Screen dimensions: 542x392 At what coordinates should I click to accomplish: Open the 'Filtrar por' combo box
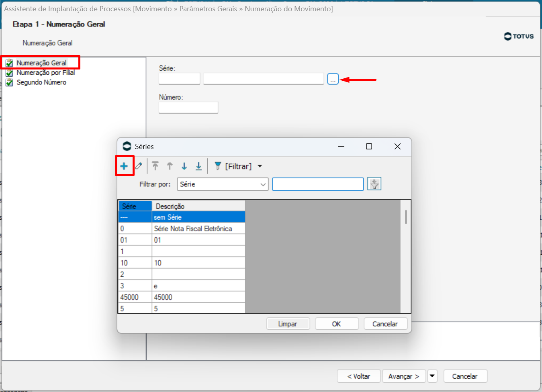tap(223, 184)
